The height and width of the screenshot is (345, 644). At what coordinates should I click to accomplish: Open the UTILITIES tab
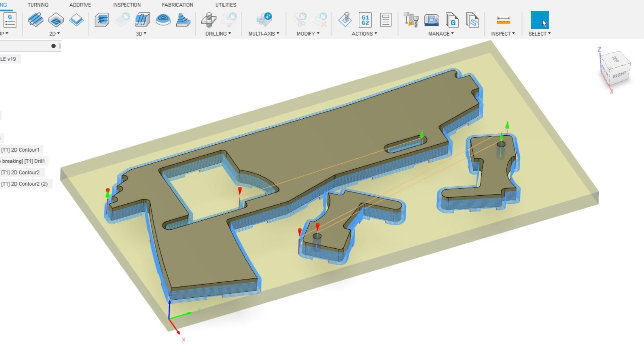[226, 5]
